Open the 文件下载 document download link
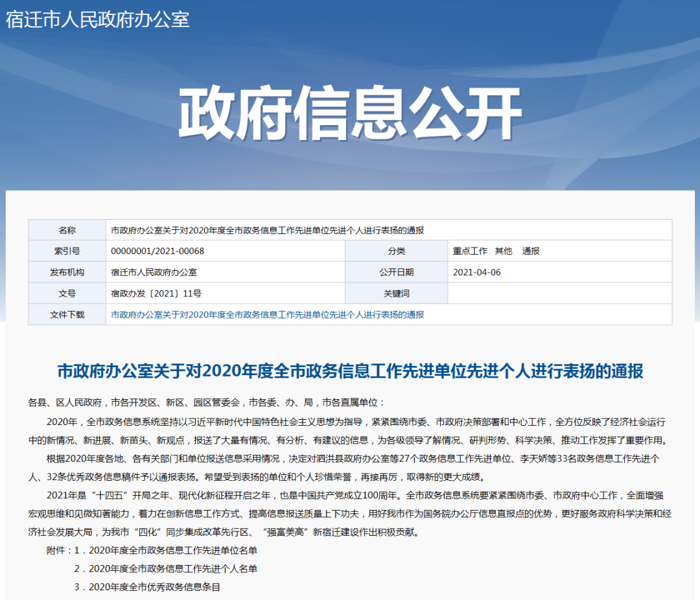 coord(268,315)
